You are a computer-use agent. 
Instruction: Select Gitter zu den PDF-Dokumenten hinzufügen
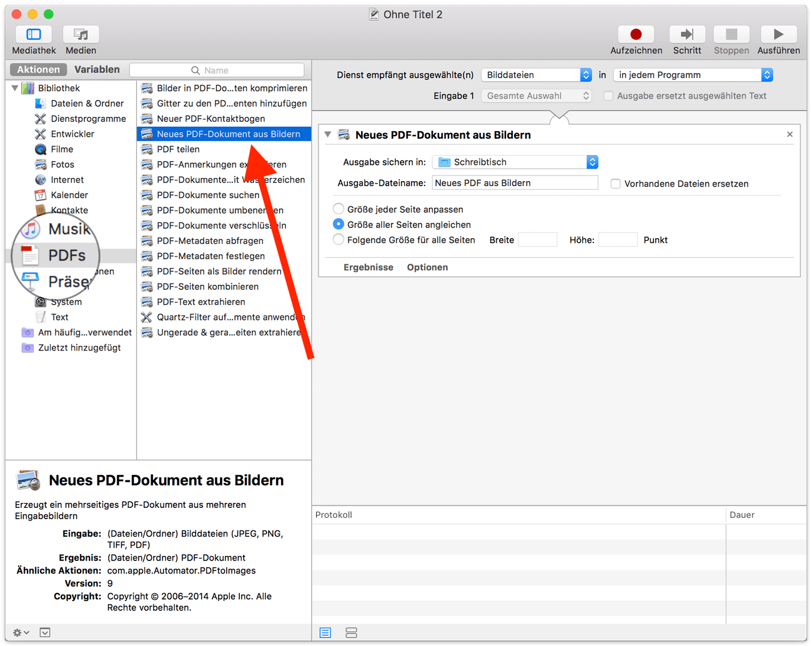pos(224,103)
